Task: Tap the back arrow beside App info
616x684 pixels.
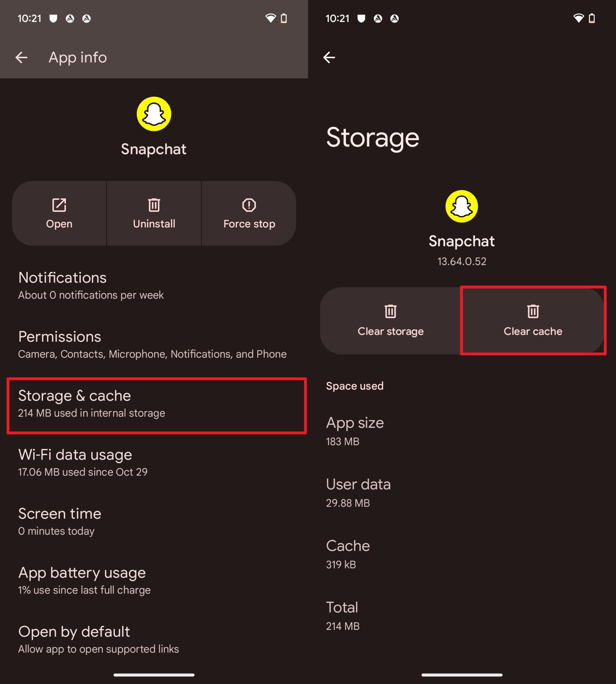Action: point(21,57)
